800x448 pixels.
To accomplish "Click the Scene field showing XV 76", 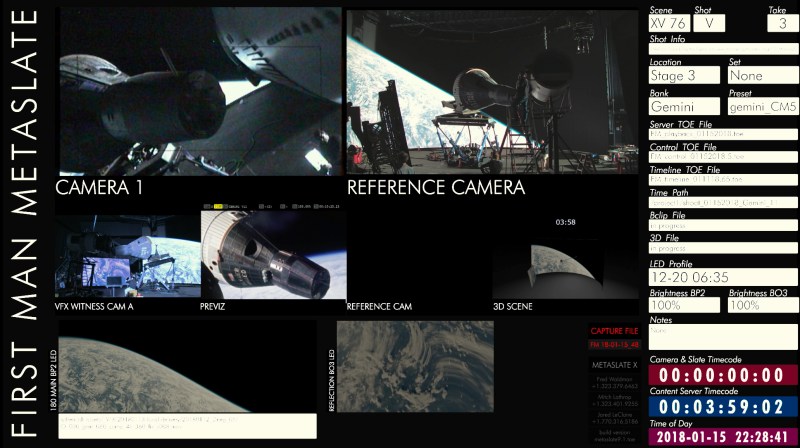I will coord(669,23).
